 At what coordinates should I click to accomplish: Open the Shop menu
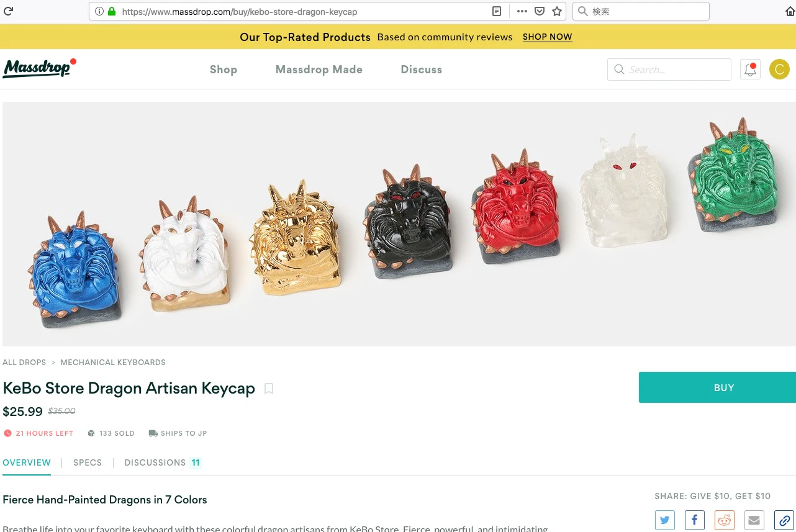tap(224, 70)
